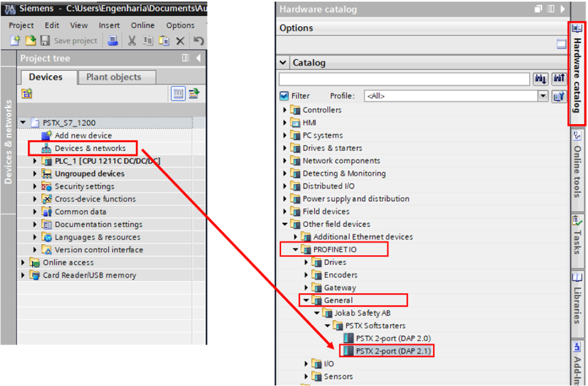Viewport: 588px width, 386px height.
Task: Click the Cut scissors icon
Action: pos(132,41)
